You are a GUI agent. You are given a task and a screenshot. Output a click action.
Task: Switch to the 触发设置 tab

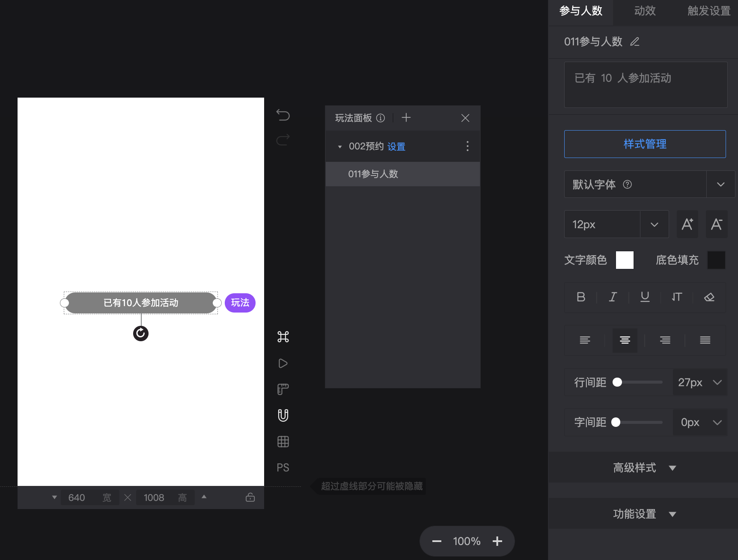point(709,11)
